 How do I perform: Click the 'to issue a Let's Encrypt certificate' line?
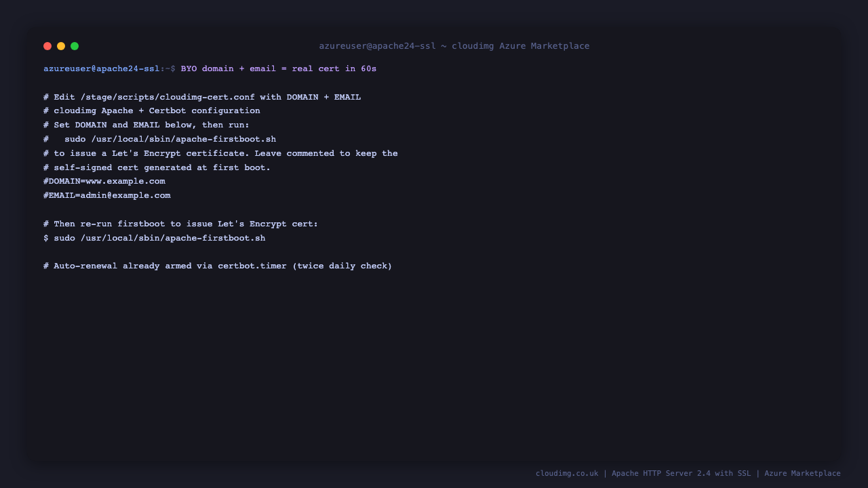coord(220,154)
